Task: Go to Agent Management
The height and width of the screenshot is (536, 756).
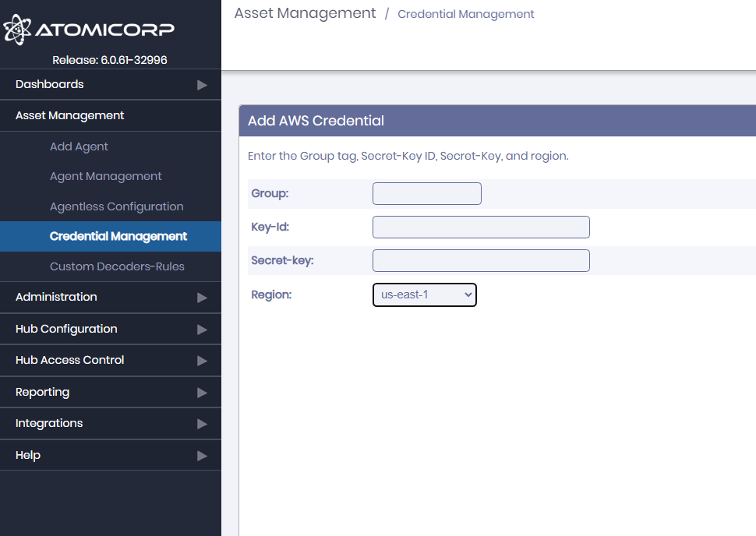Action: click(105, 176)
